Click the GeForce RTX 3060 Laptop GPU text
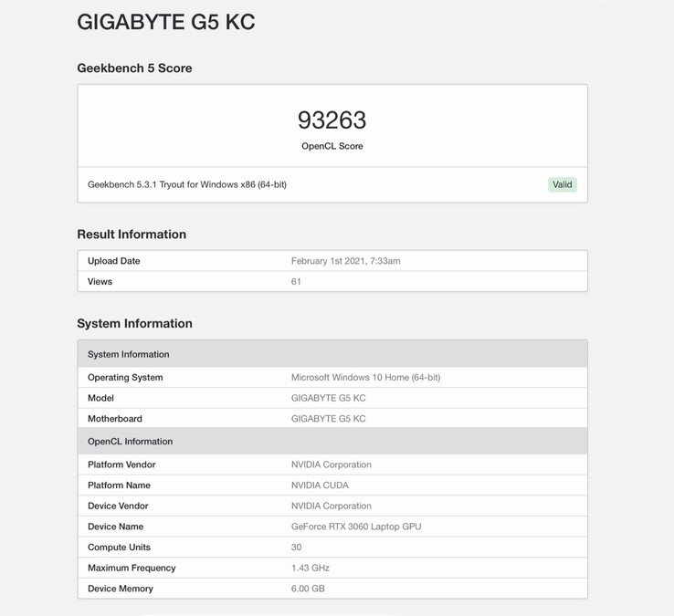 coord(356,527)
